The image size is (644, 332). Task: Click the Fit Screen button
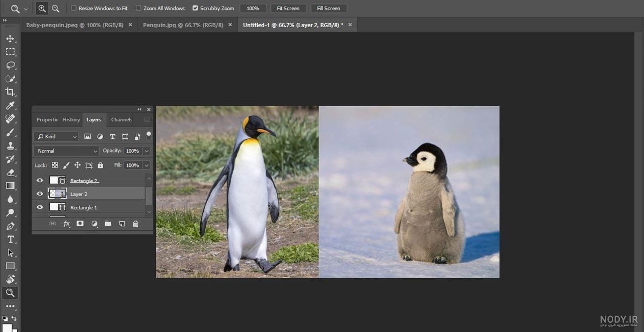point(288,9)
